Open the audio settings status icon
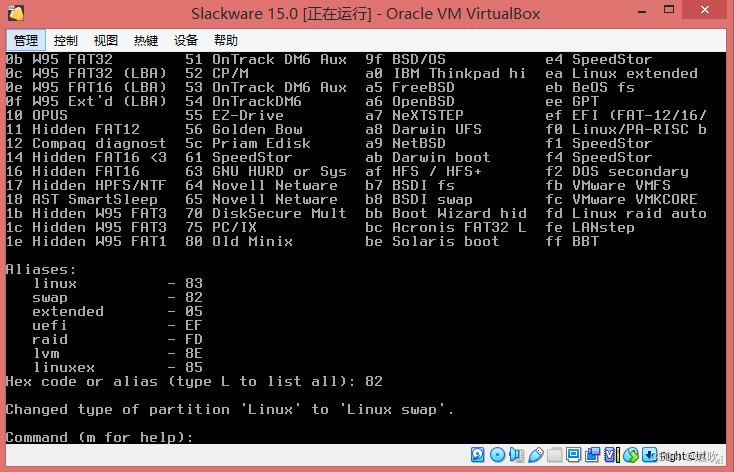Viewport: 734px width, 472px height. pyautogui.click(x=517, y=455)
